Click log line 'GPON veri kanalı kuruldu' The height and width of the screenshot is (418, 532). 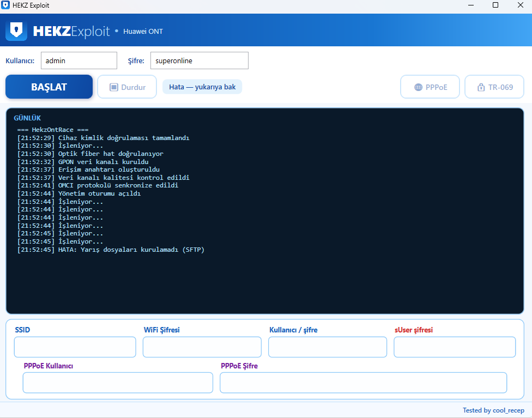click(x=83, y=162)
